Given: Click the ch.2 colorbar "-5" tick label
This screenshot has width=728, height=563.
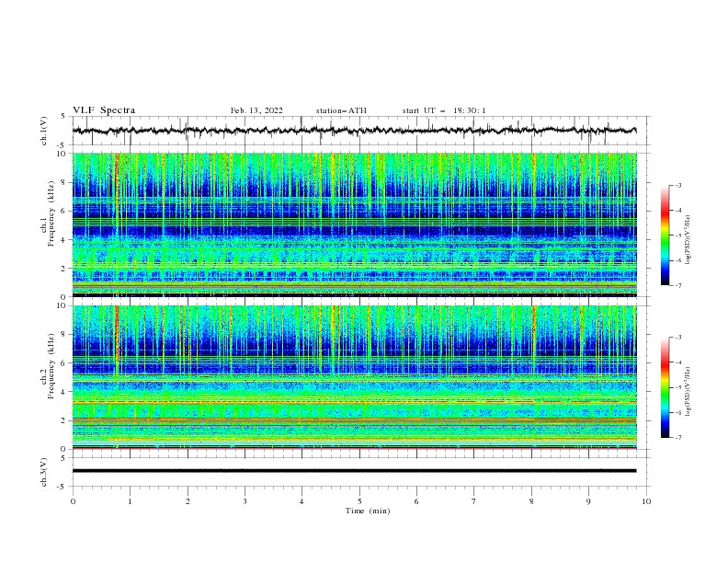Looking at the screenshot, I should (677, 387).
